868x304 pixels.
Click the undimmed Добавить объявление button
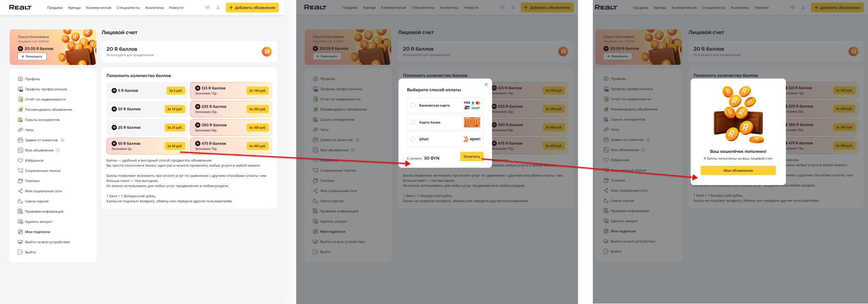click(x=252, y=8)
